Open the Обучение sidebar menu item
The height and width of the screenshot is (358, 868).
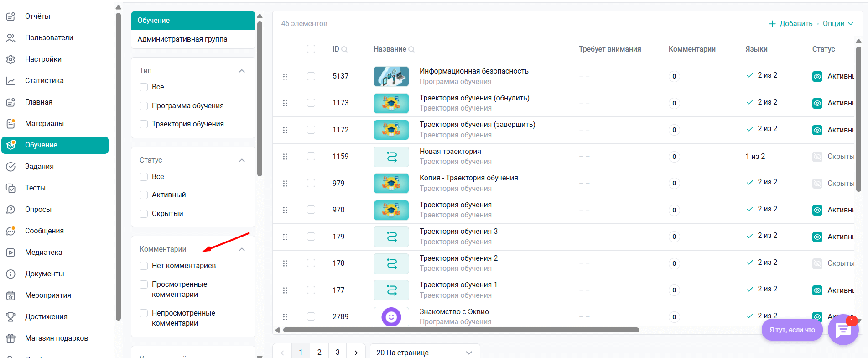(x=55, y=145)
